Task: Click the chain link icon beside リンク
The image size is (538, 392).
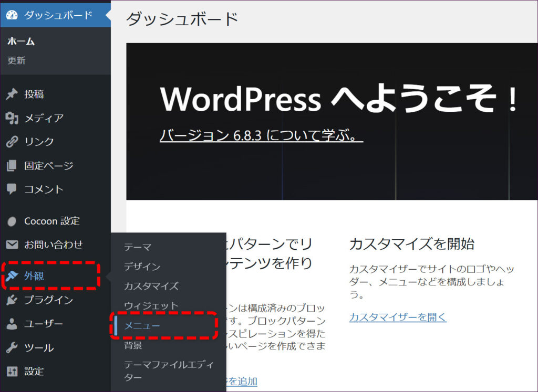Action: pos(12,142)
